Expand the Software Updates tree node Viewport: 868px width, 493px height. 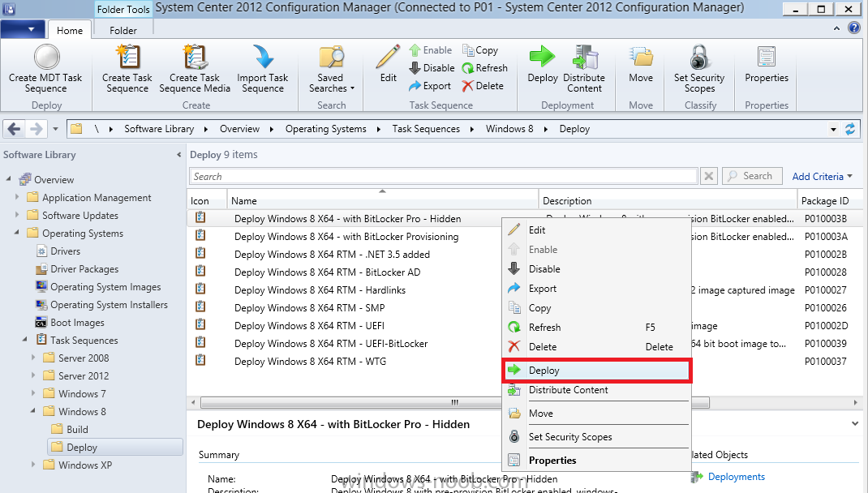[x=16, y=215]
